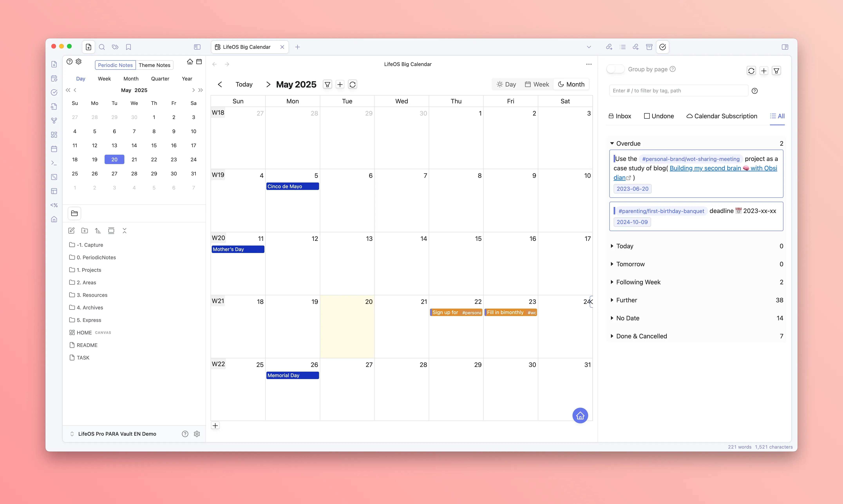843x504 pixels.
Task: Collapse the Overdue task section
Action: [x=612, y=143]
